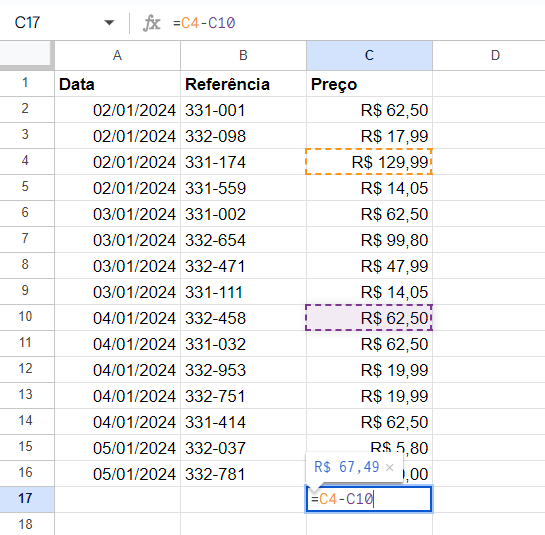Screen dimensions: 545x535
Task: Click the R$ 62,50 price in row 10
Action: click(x=369, y=318)
